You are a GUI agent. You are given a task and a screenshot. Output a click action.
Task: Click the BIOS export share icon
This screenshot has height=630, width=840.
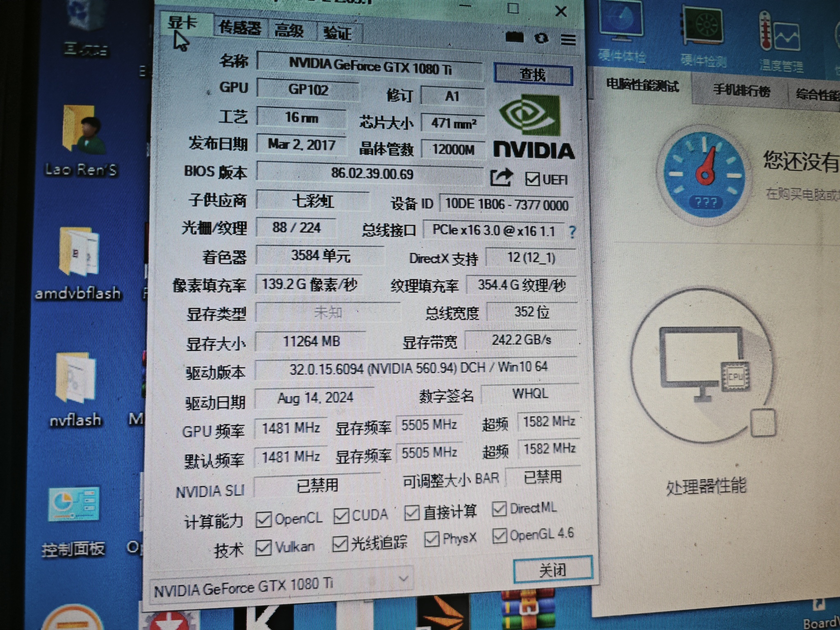click(x=501, y=177)
